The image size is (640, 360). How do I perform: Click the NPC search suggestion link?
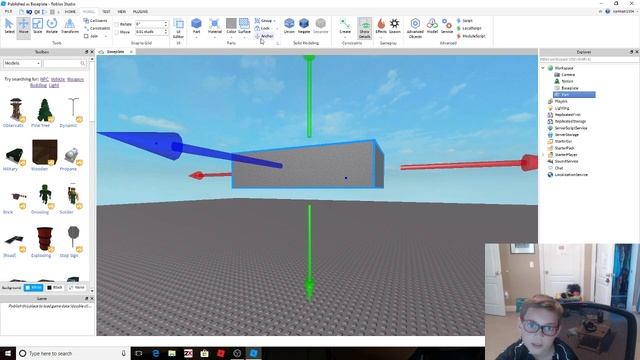(x=44, y=79)
